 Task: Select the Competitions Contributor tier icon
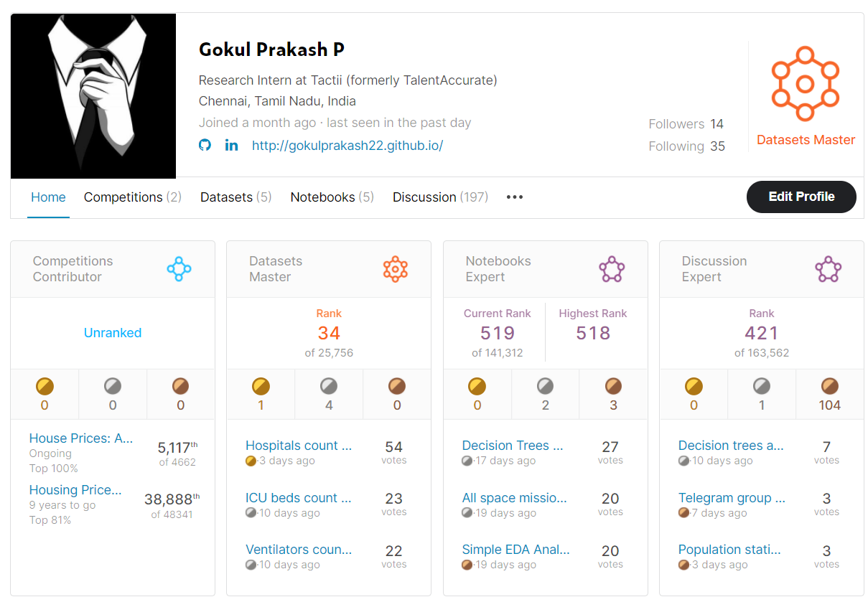coord(180,268)
